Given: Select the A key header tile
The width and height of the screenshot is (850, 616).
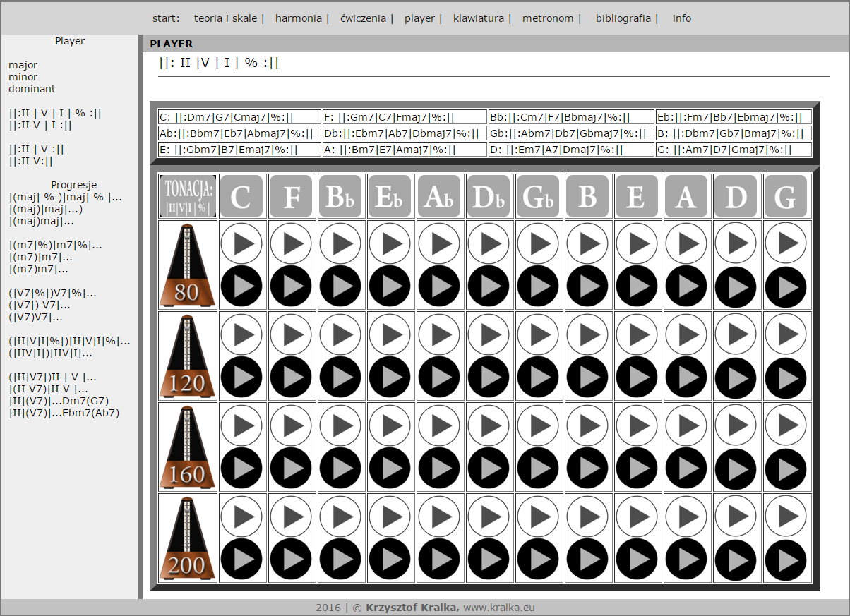Looking at the screenshot, I should 686,196.
